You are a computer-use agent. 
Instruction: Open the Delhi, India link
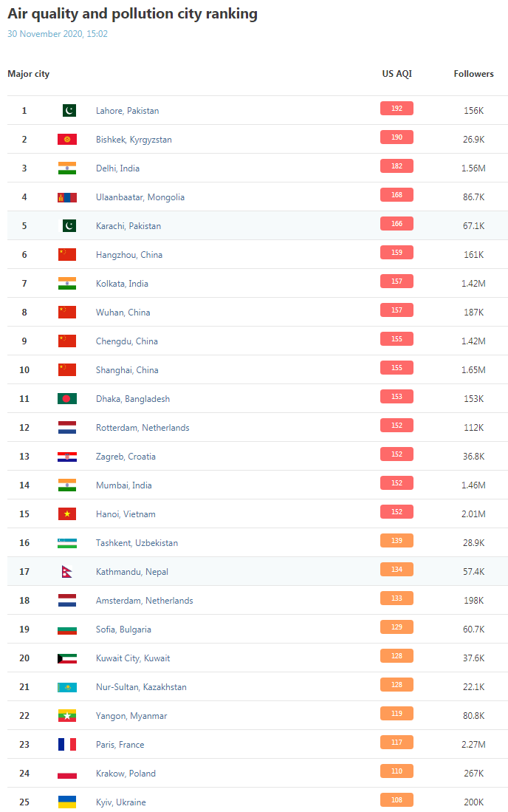(117, 168)
